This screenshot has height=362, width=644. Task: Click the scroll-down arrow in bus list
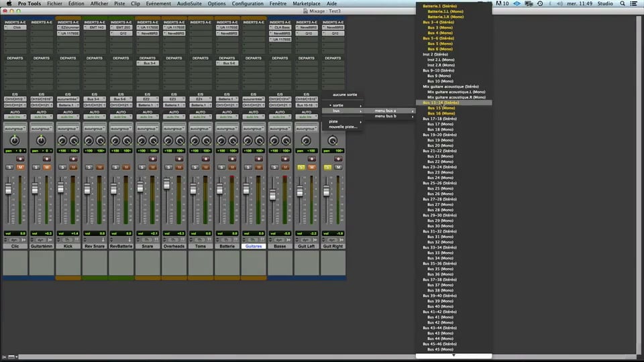coord(454,355)
